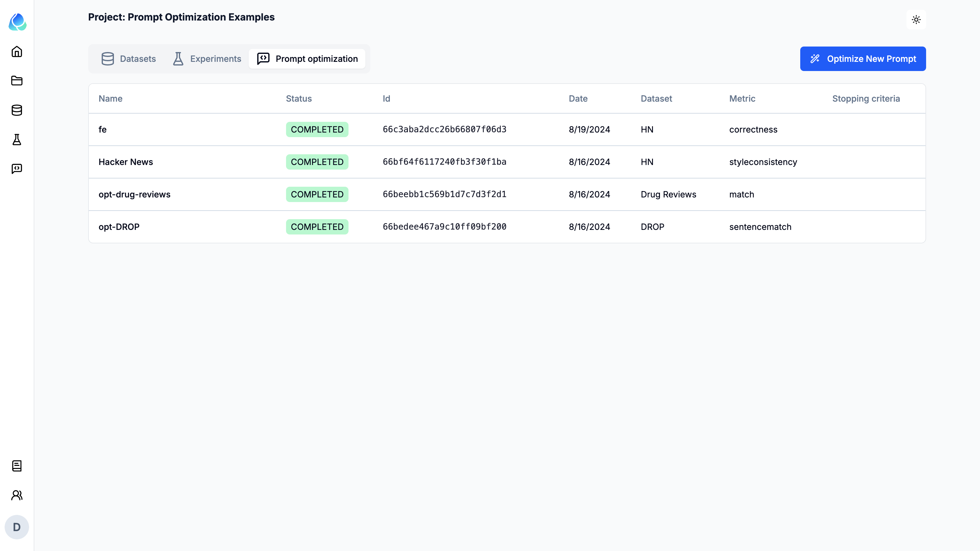
Task: Click the app logo in the sidebar
Action: (17, 22)
